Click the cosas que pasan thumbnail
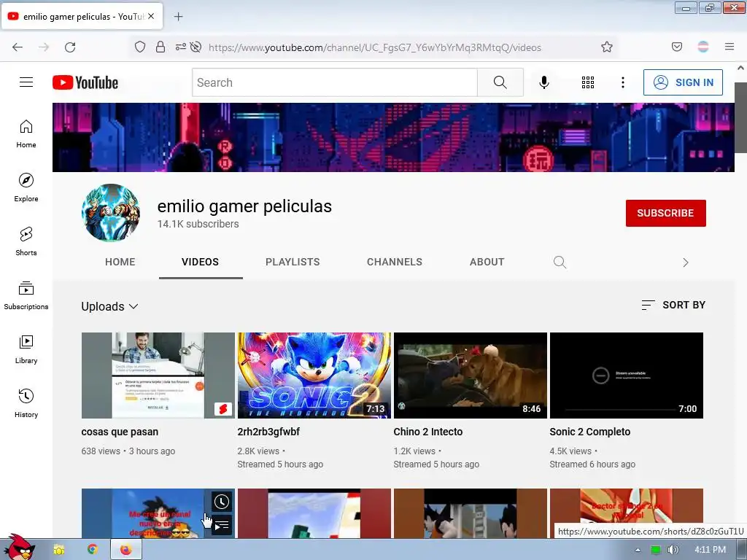 pos(158,376)
